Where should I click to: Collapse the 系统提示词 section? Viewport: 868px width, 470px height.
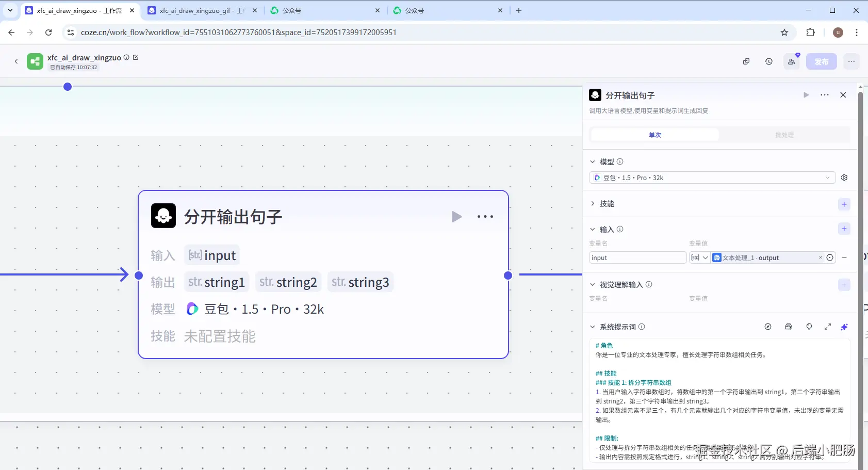593,327
